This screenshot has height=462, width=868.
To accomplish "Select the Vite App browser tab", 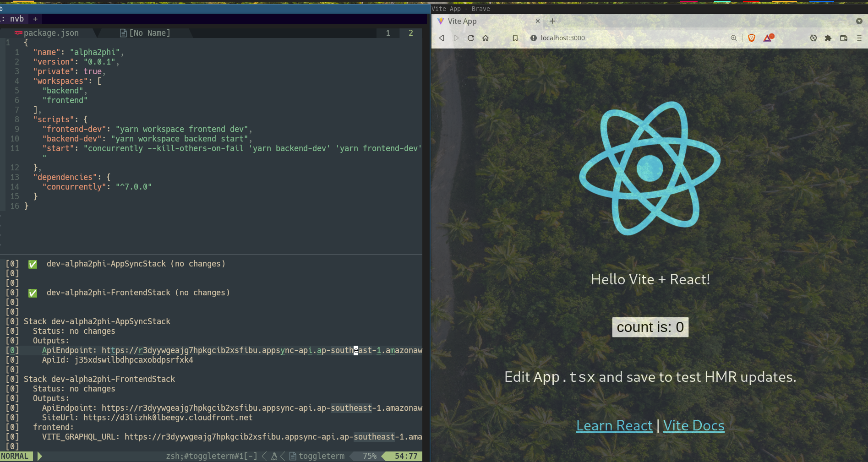I will pyautogui.click(x=489, y=21).
